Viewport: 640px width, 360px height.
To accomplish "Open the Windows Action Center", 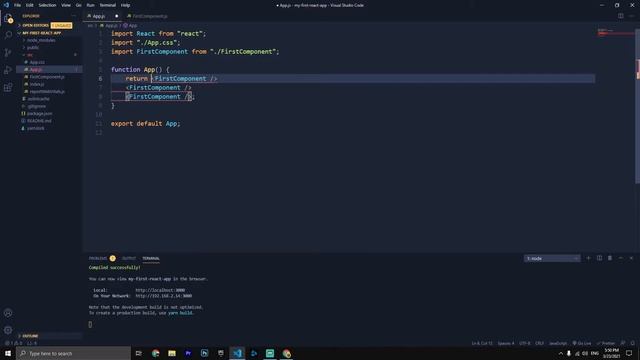I will 629,353.
